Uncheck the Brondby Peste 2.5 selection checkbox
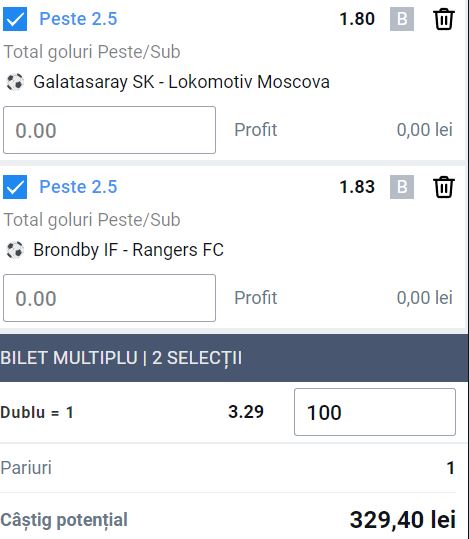The width and height of the screenshot is (469, 539). pyautogui.click(x=15, y=187)
